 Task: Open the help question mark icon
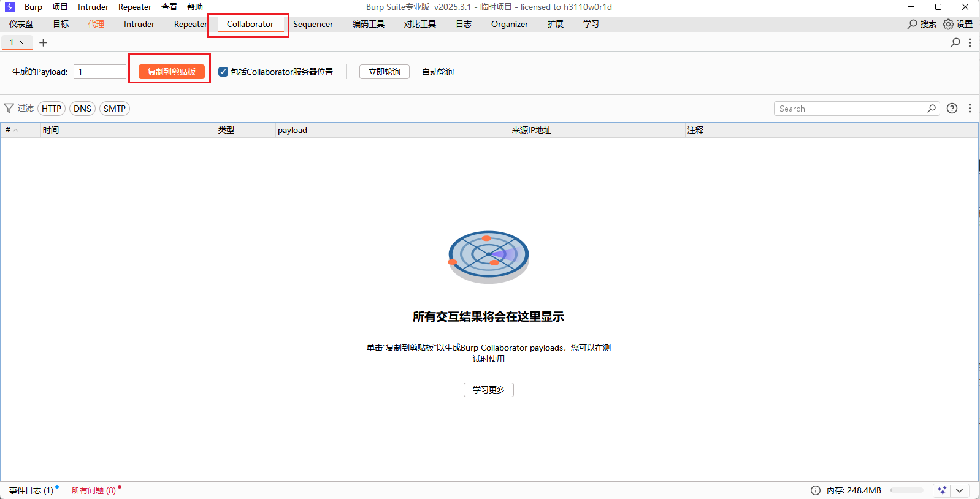click(952, 109)
